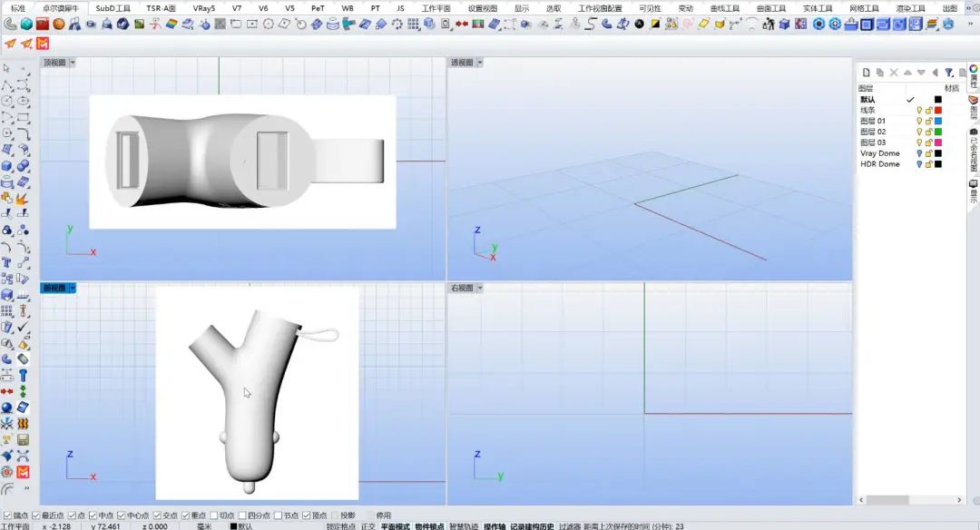This screenshot has width=980, height=530.
Task: Open the VRay5 toolbar tab
Action: [x=204, y=8]
